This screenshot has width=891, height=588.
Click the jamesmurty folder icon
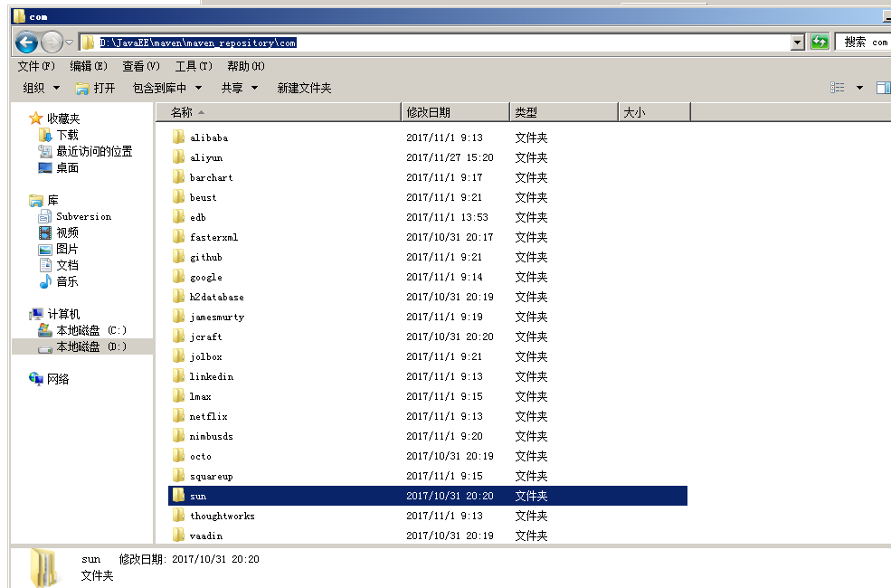click(178, 316)
